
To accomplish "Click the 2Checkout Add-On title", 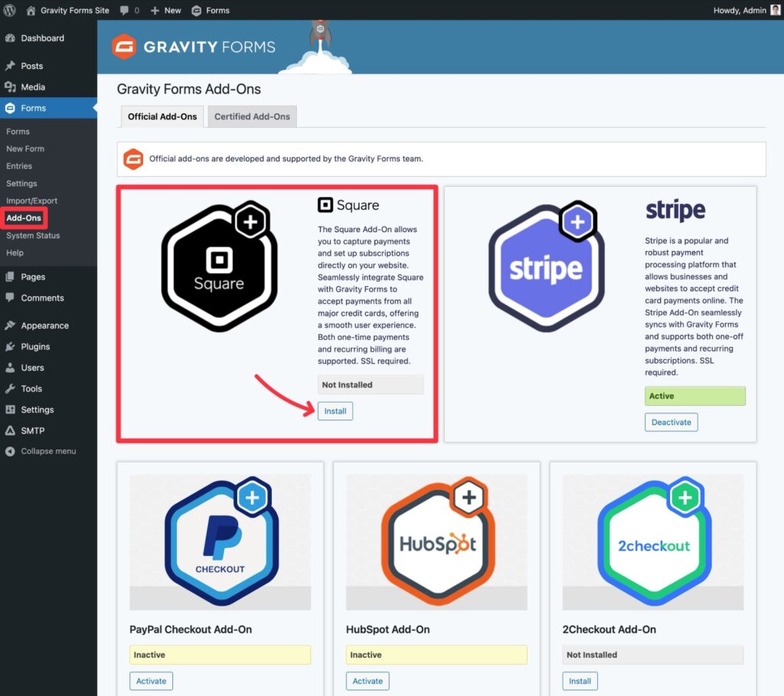I will click(609, 629).
